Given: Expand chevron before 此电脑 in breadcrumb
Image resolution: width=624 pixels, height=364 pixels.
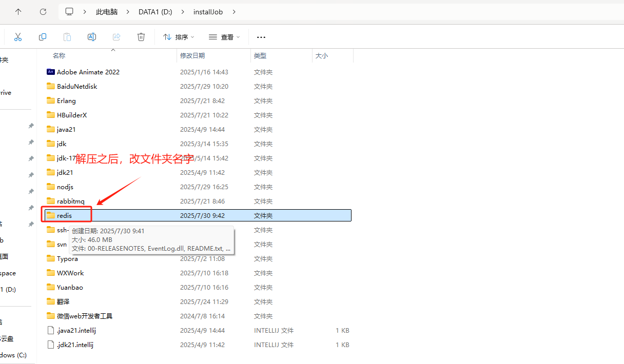Looking at the screenshot, I should click(84, 11).
